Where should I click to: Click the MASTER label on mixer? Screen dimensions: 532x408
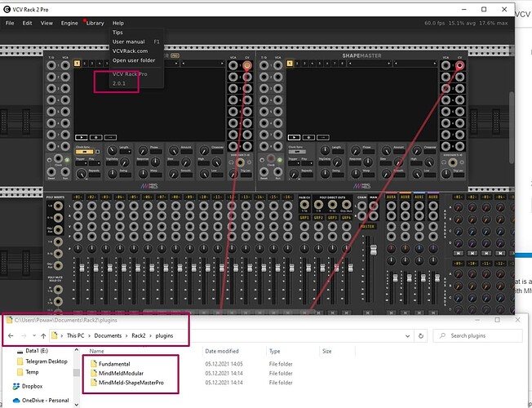tap(367, 226)
